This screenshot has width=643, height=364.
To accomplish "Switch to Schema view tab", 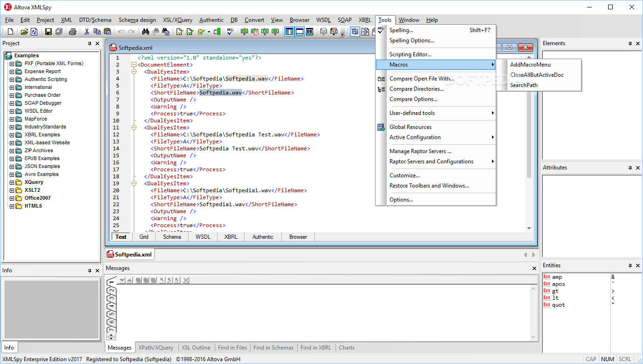I will (x=172, y=237).
